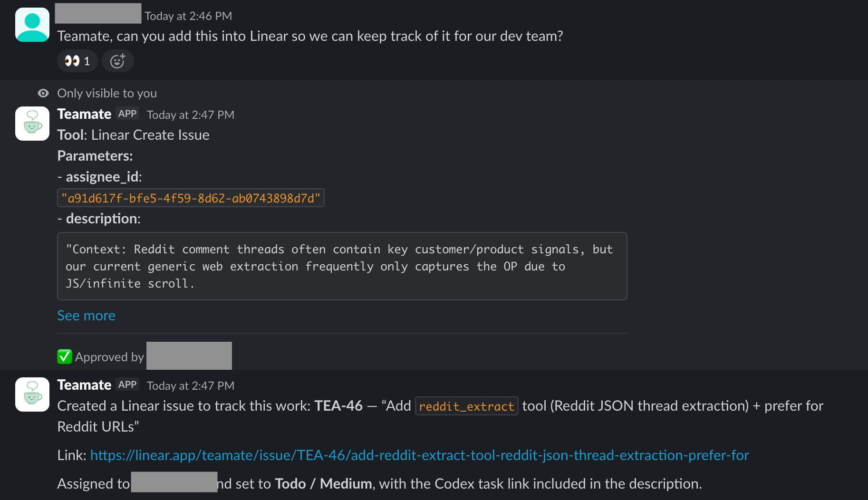Toggle the 'Only visible to you' visibility indicator
This screenshot has height=500, width=868.
[x=43, y=93]
